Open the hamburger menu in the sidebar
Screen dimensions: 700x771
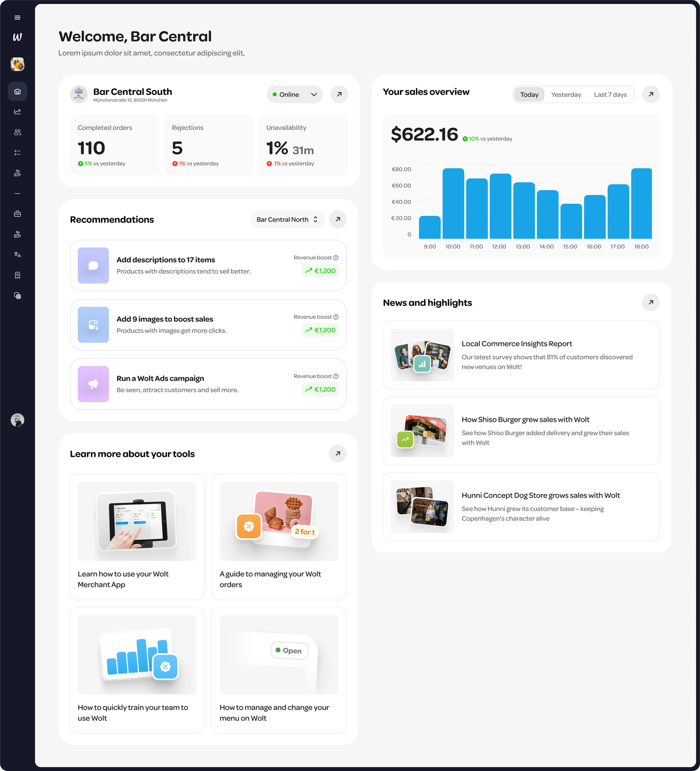(17, 18)
